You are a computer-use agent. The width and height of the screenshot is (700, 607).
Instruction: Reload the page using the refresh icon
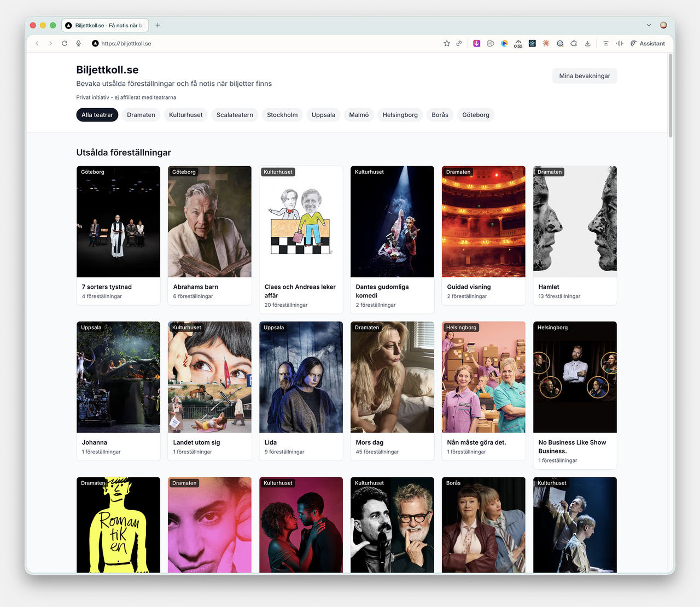pyautogui.click(x=65, y=43)
